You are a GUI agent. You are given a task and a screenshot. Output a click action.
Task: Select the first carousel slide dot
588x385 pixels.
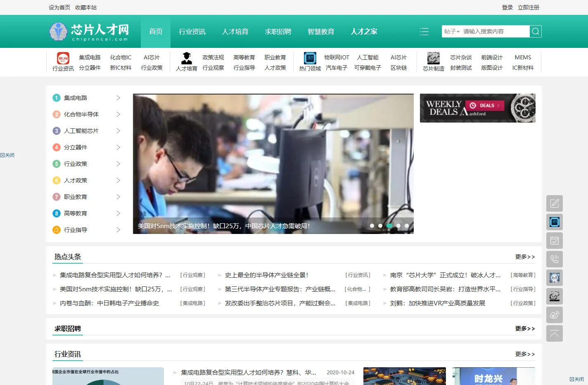tap(372, 226)
